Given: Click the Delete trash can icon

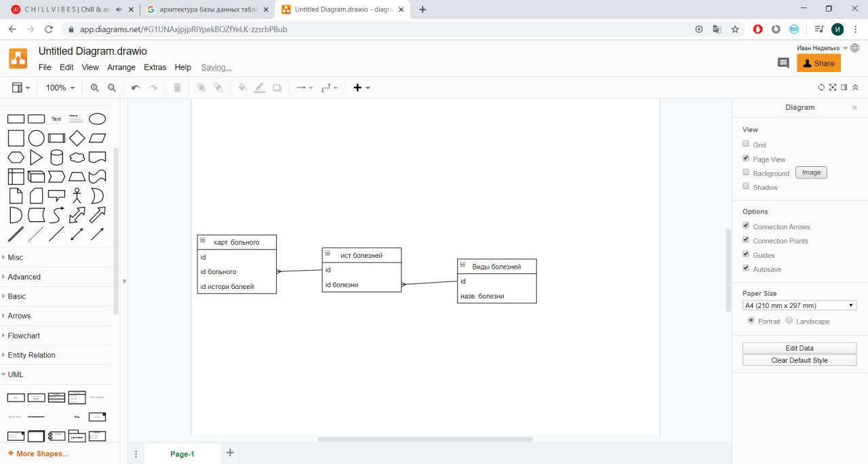Looking at the screenshot, I should (178, 88).
